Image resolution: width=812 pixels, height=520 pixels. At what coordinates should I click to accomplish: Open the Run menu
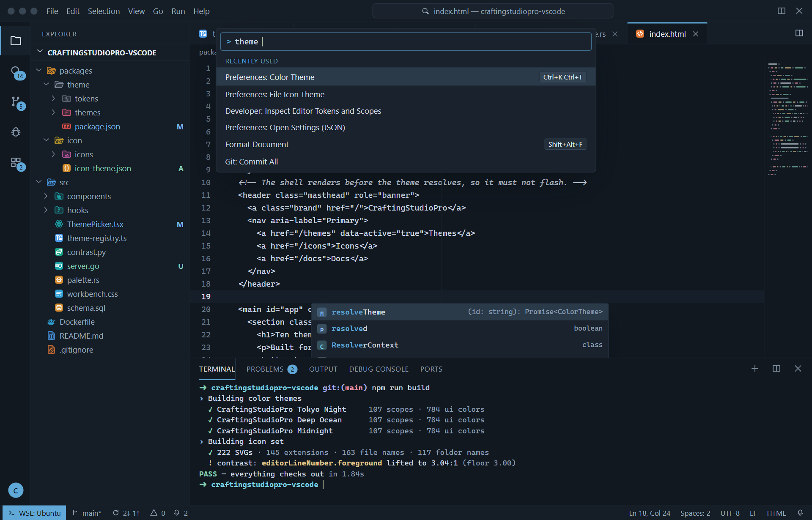click(178, 11)
